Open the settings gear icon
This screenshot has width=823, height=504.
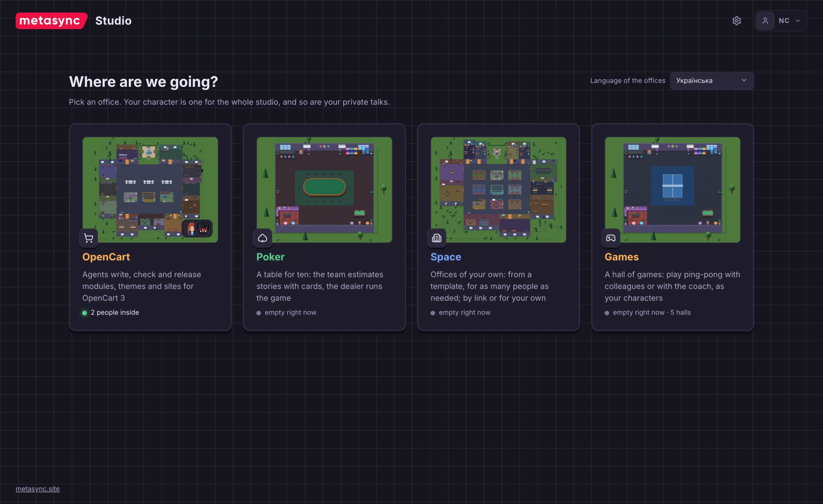[x=737, y=21]
